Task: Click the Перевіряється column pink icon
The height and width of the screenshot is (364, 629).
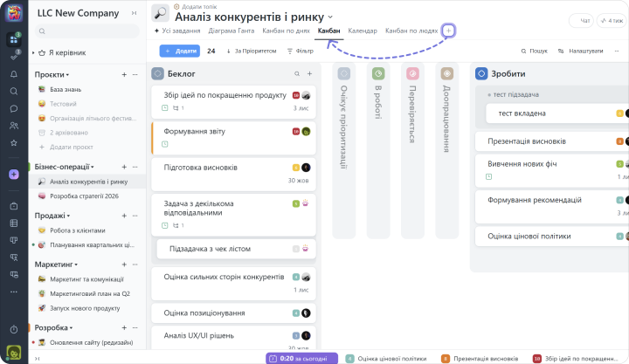Action: point(411,74)
